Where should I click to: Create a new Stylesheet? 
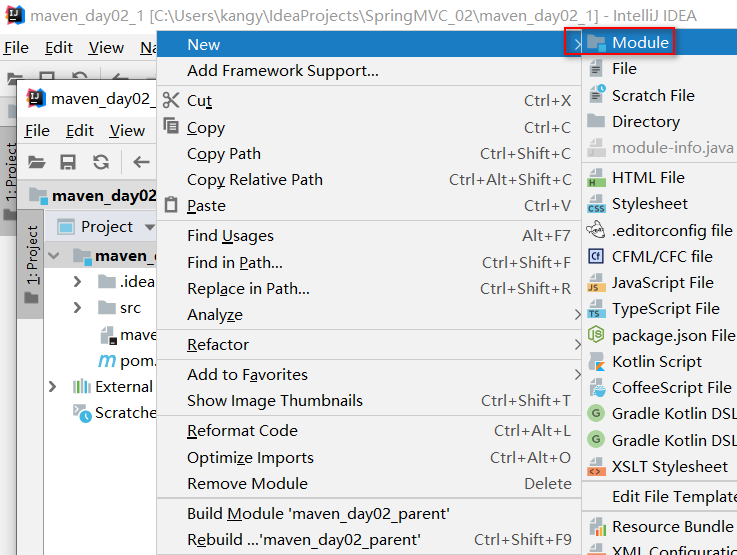pos(659,204)
